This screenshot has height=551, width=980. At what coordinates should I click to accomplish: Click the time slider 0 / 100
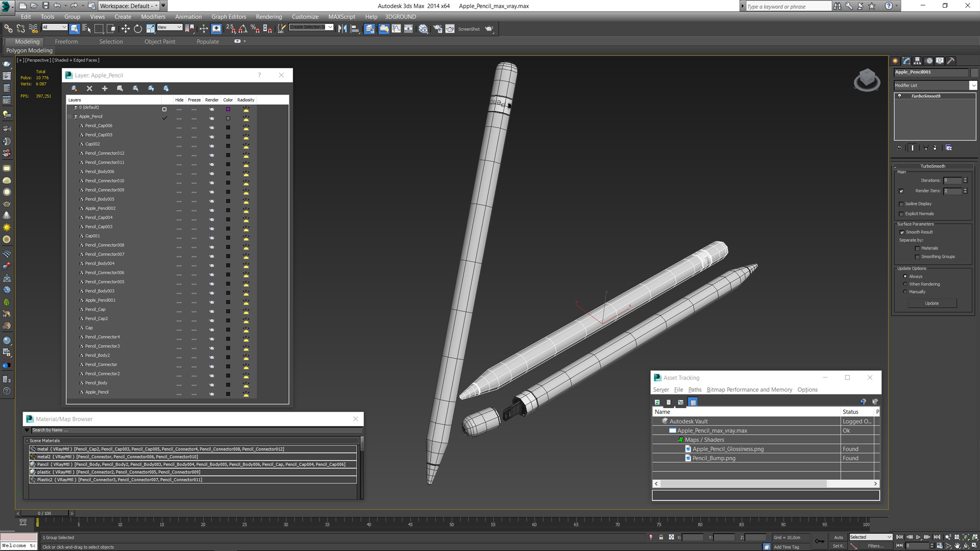(x=44, y=513)
